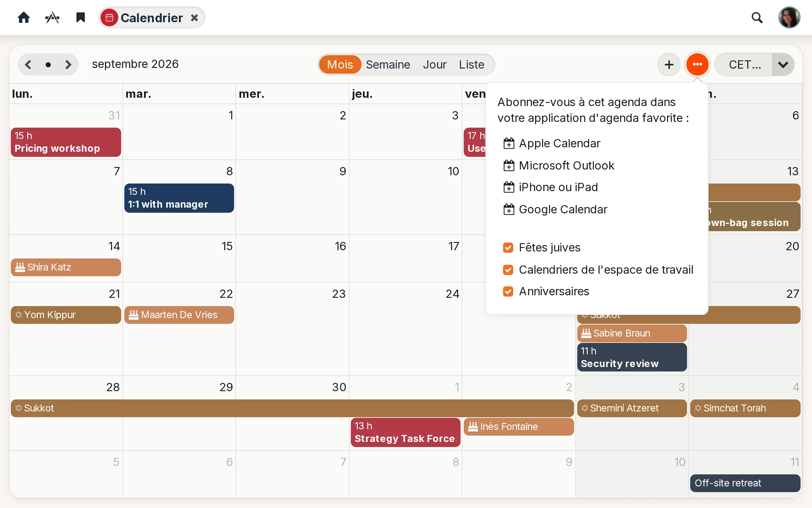
Task: Click the cake icon on Inès Fontaine
Action: pyautogui.click(x=473, y=427)
